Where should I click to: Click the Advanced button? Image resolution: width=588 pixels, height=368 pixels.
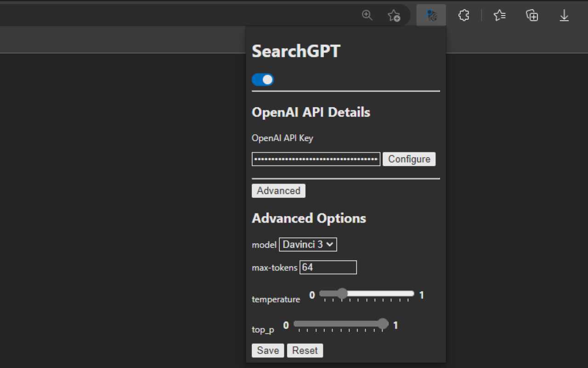[x=278, y=191]
